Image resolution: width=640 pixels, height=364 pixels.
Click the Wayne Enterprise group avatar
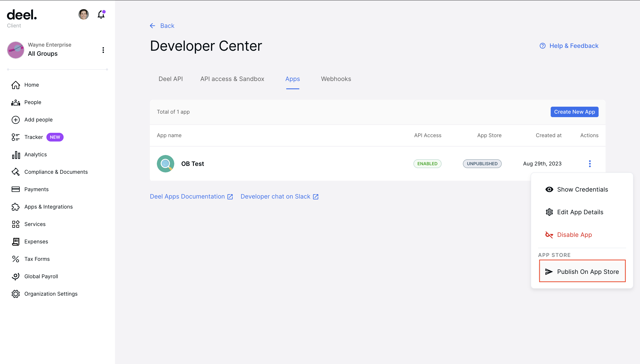tap(15, 50)
